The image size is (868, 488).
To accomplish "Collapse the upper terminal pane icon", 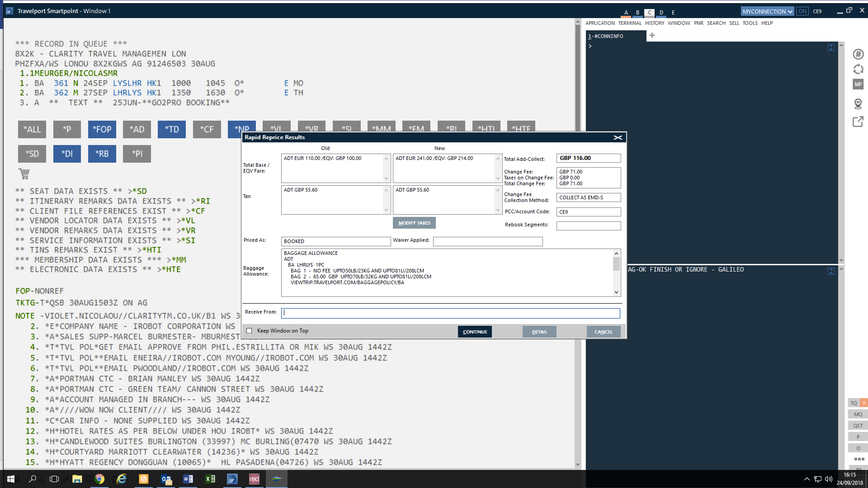I will tap(831, 47).
